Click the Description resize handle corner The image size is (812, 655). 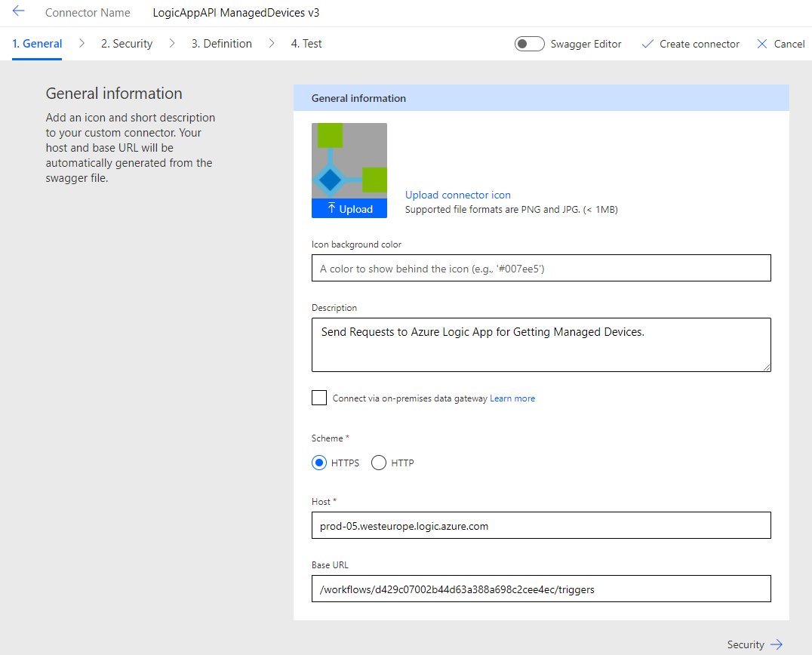pos(767,367)
